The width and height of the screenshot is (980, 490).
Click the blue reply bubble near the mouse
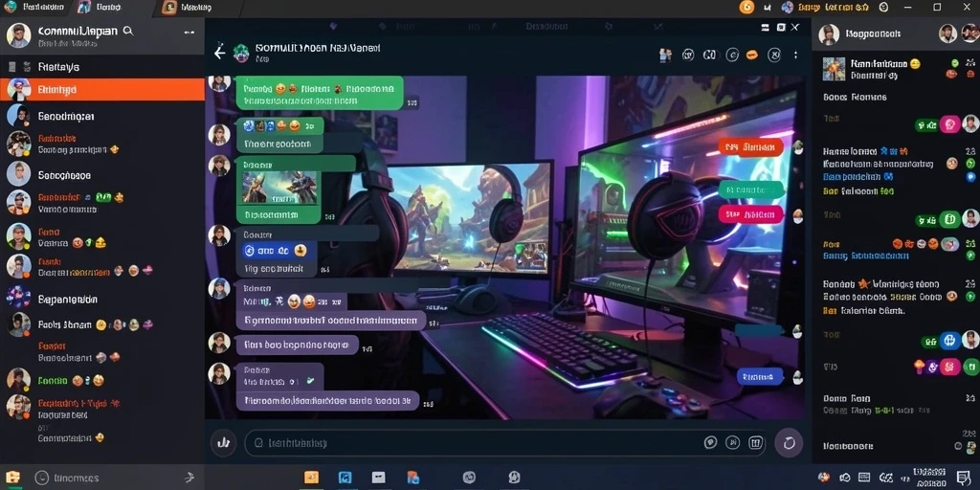click(x=760, y=376)
